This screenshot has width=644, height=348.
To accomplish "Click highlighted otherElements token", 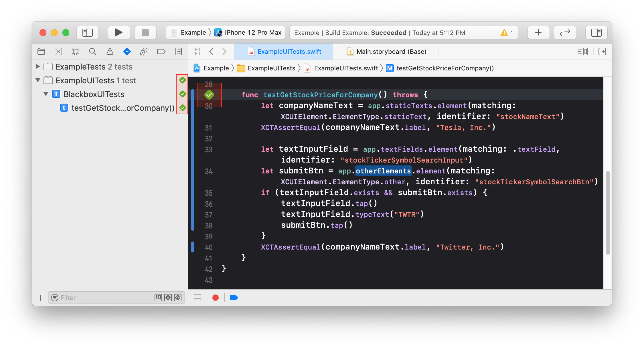I will pyautogui.click(x=383, y=171).
